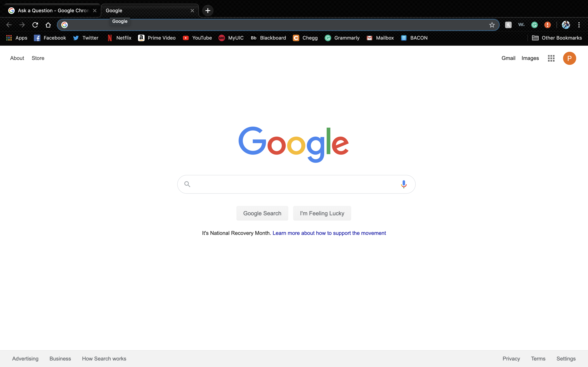
Task: Open YouTube bookmark shortcut
Action: pos(197,38)
